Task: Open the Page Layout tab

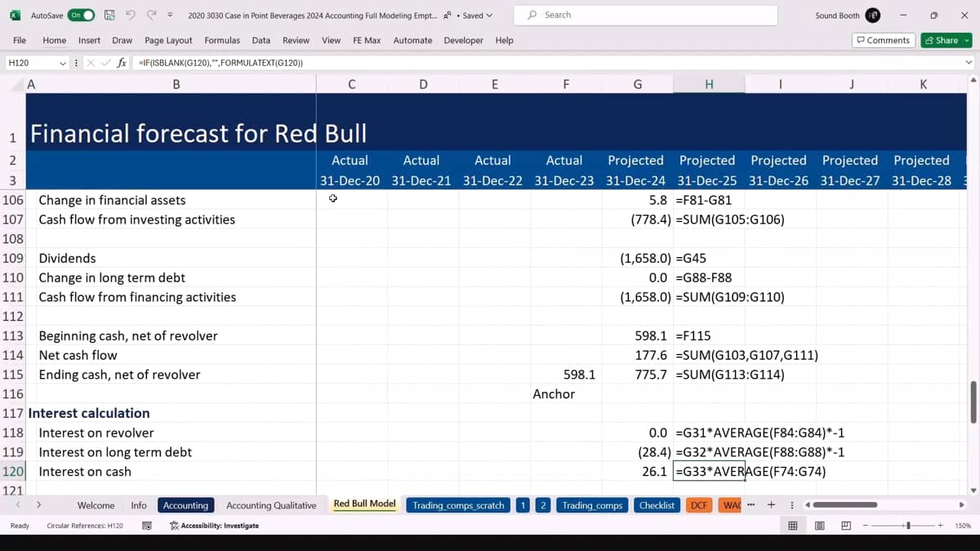Action: (168, 40)
